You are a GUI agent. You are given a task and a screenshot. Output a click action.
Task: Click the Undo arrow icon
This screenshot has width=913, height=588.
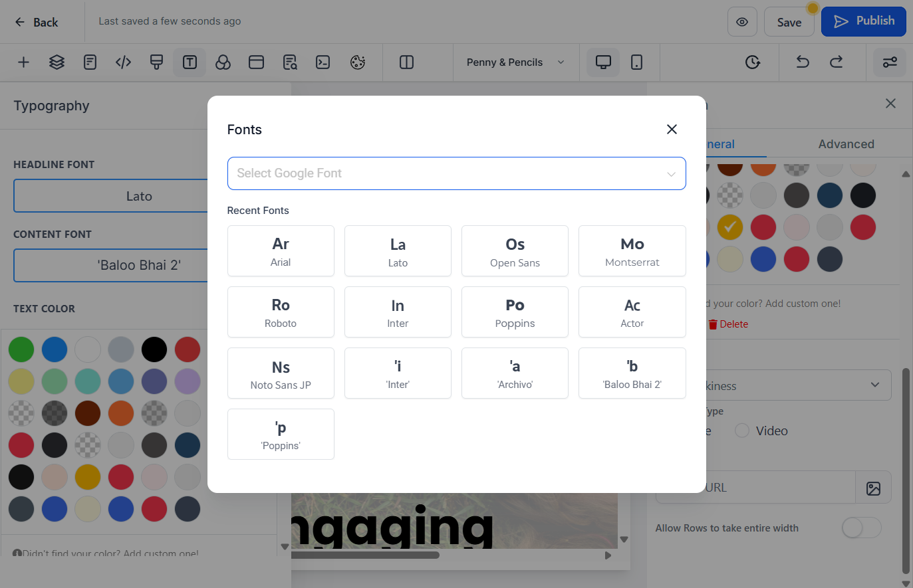(803, 62)
